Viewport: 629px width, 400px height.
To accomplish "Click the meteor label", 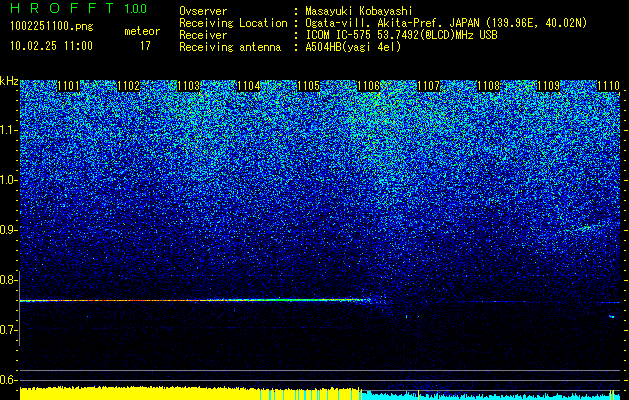I will 142,31.
